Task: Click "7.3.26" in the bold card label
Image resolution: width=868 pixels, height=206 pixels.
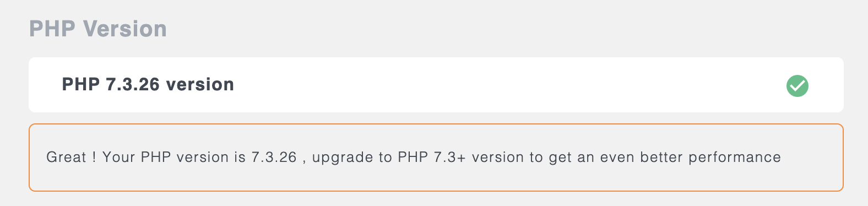Action: point(133,84)
